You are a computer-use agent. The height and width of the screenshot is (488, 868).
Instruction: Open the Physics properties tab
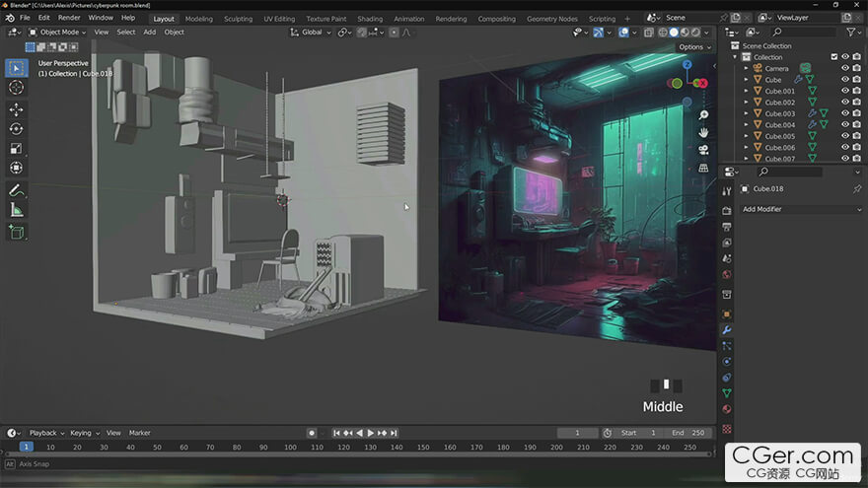(727, 361)
